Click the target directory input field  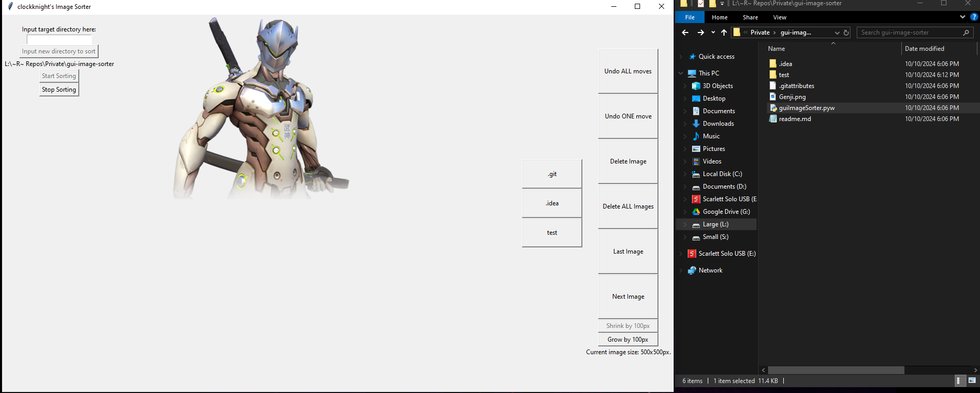(x=59, y=39)
